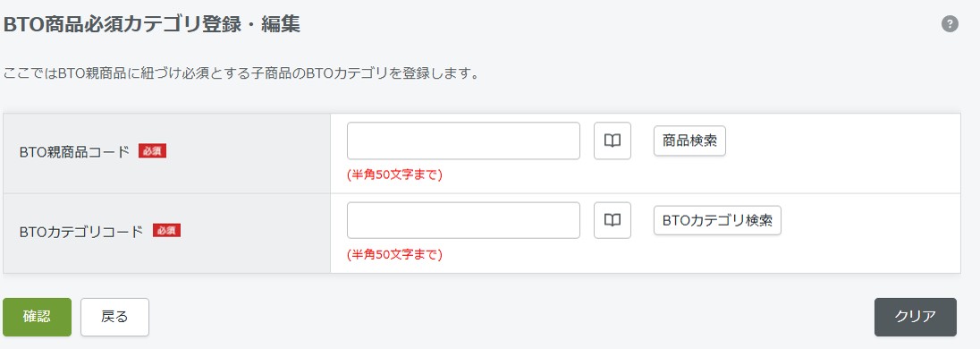Click the (半角50文字まで) hint under the category code field
The image size is (980, 349).
(x=394, y=254)
